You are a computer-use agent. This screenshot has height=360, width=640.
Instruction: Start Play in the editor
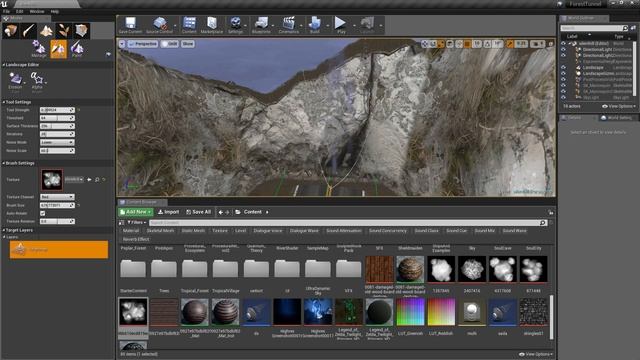click(341, 25)
